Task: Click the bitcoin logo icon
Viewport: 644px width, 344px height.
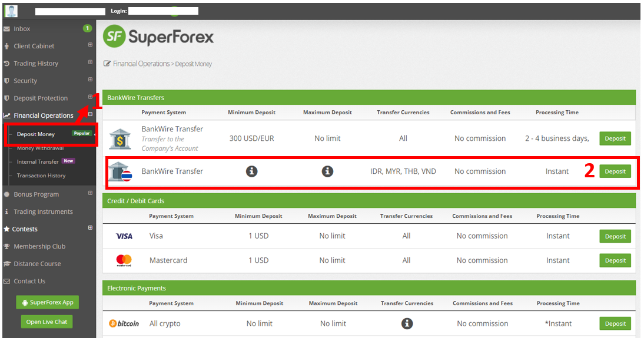Action: click(x=124, y=323)
